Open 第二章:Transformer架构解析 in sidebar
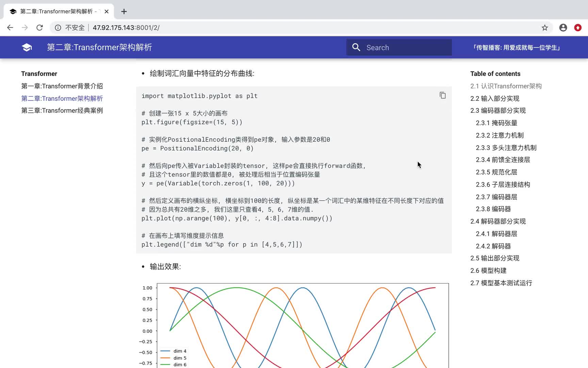 [62, 98]
